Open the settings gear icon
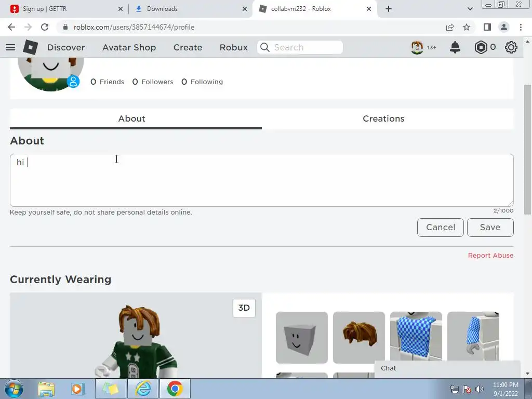 pos(511,47)
